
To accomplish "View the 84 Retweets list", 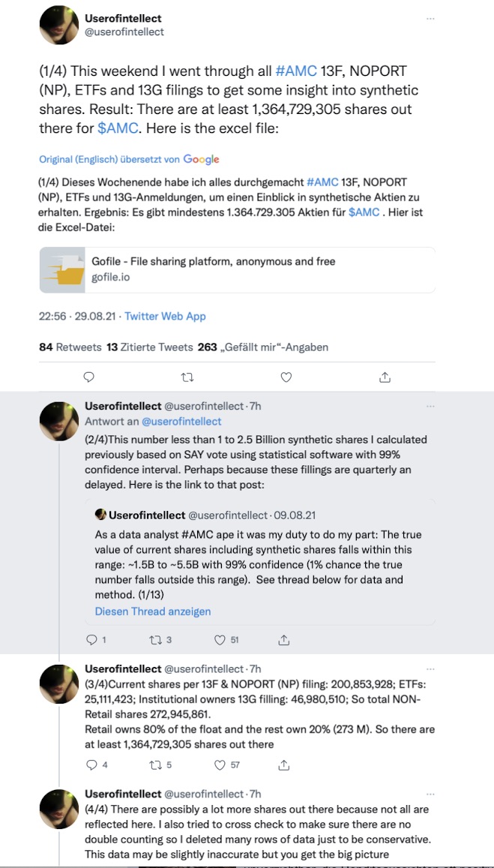I will point(70,347).
